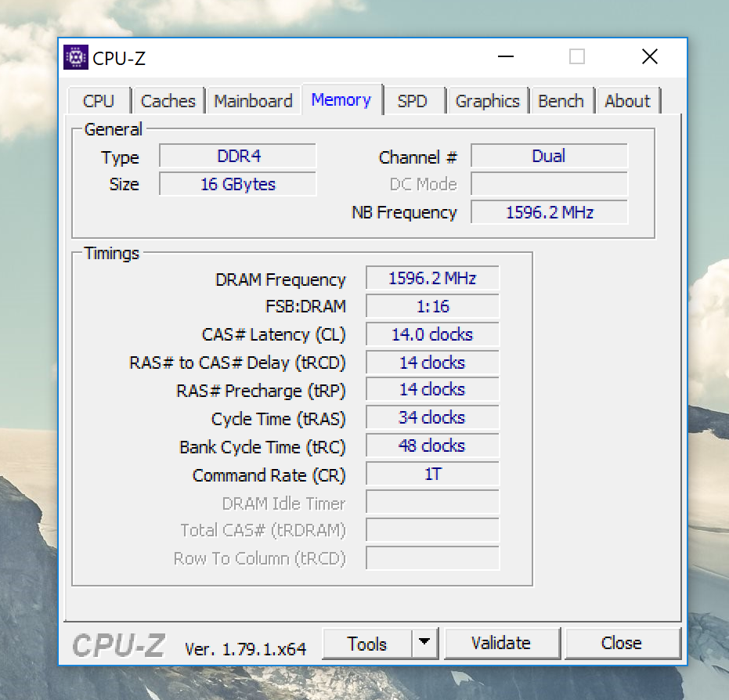Click the empty Total CAS# (tRDRAM) field
Image resolution: width=729 pixels, height=700 pixels.
click(x=432, y=530)
